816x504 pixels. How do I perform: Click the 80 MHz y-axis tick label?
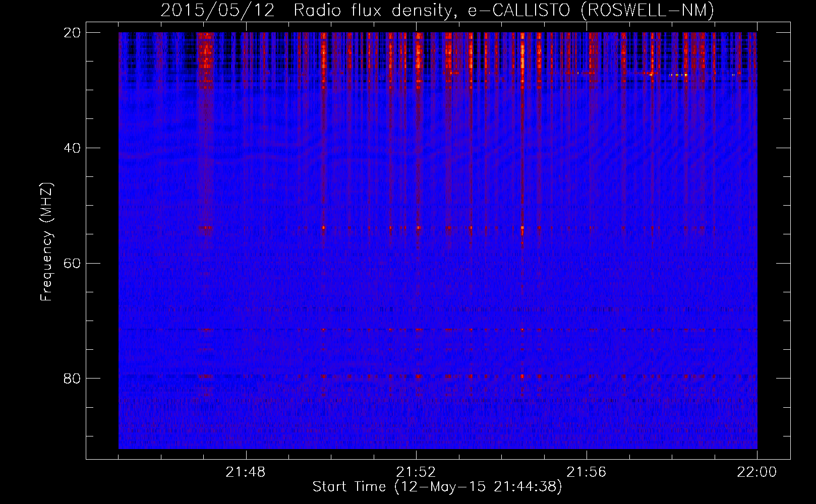tap(72, 379)
